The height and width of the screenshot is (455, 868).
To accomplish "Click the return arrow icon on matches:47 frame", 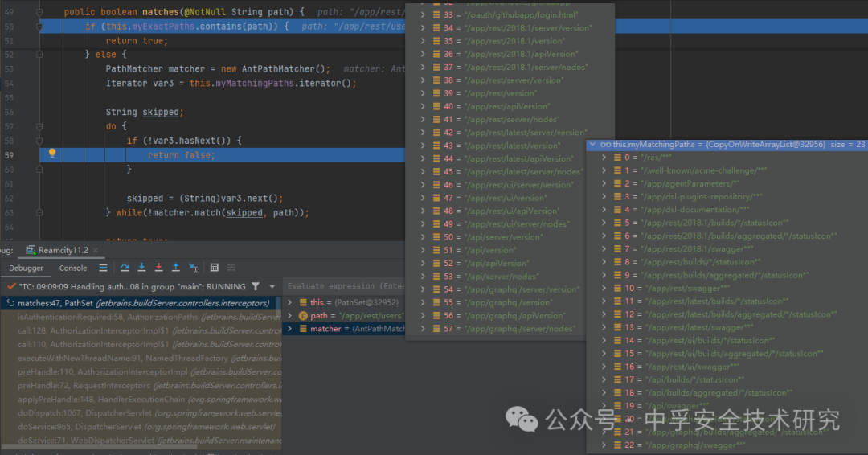I will tap(10, 303).
